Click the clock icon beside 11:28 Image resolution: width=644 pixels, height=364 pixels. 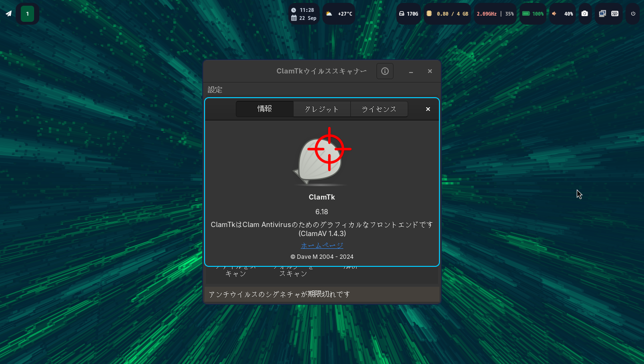point(294,10)
